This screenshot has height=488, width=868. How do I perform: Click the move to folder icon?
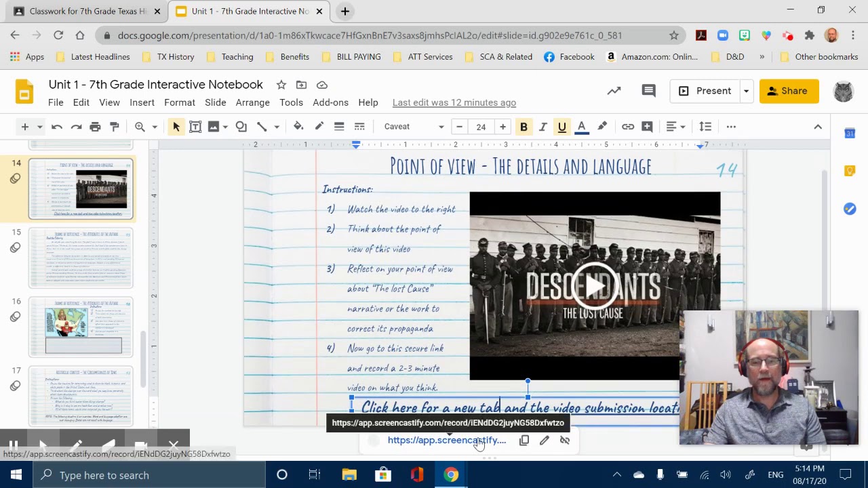tap(301, 85)
